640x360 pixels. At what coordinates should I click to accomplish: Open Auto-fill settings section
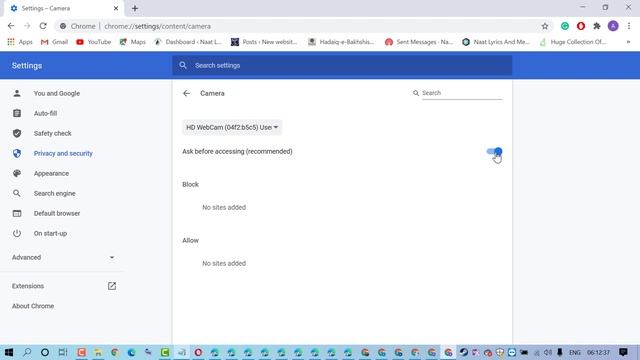click(x=45, y=113)
